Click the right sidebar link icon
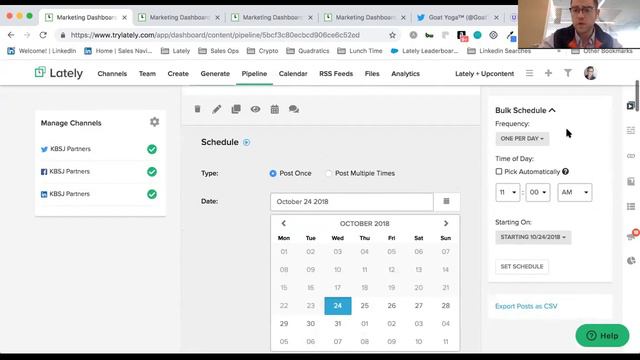 [x=631, y=156]
